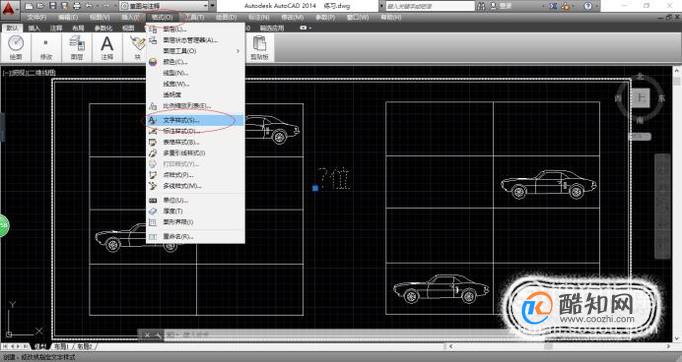The width and height of the screenshot is (682, 362).
Task: Switch to the 注释 ribbon tab
Action: point(56,28)
